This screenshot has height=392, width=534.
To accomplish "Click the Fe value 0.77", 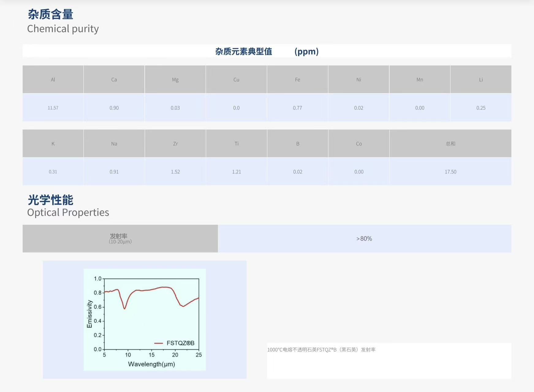I will point(297,108).
